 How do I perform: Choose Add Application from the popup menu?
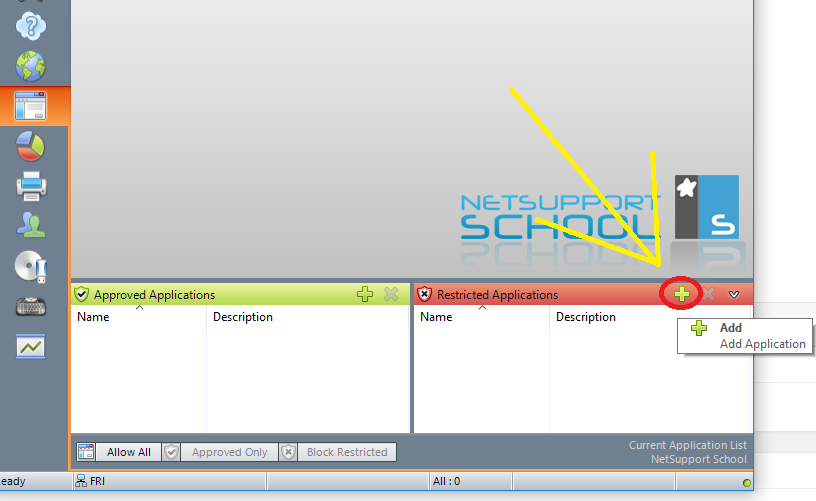[x=745, y=336]
